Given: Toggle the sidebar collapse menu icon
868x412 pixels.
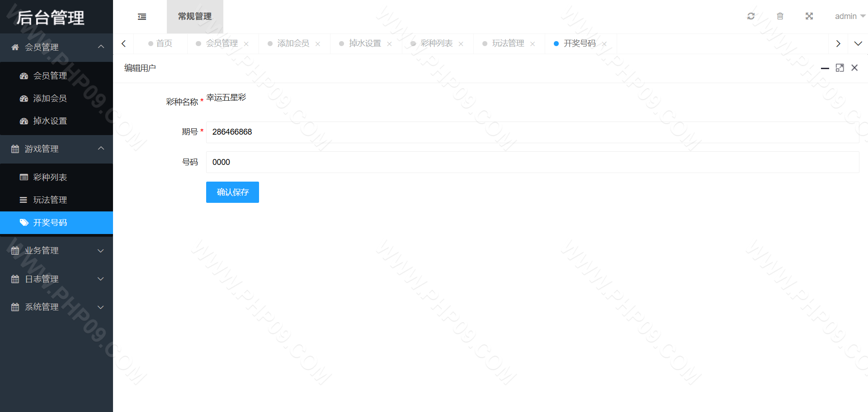Looking at the screenshot, I should click(142, 17).
